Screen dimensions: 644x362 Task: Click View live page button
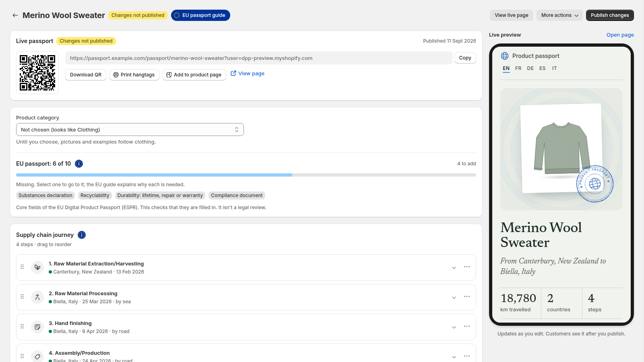click(512, 15)
